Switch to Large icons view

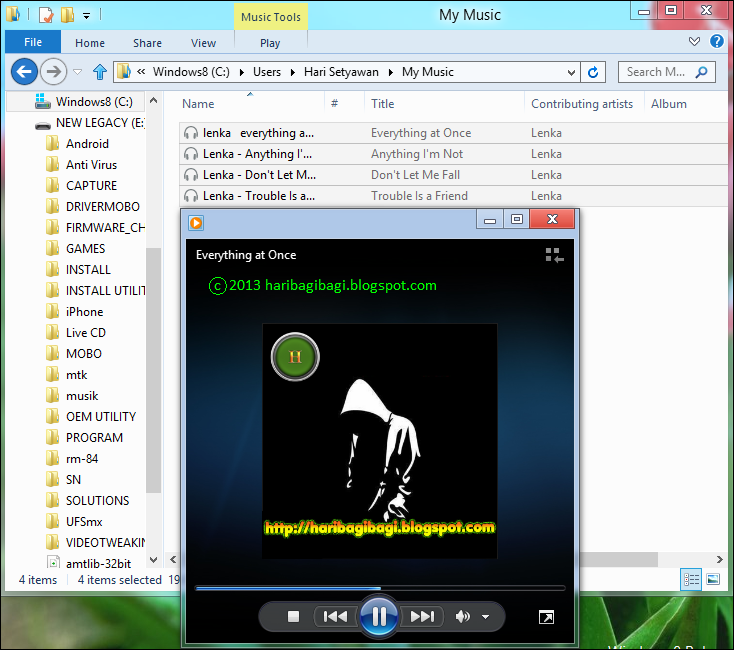pyautogui.click(x=713, y=579)
